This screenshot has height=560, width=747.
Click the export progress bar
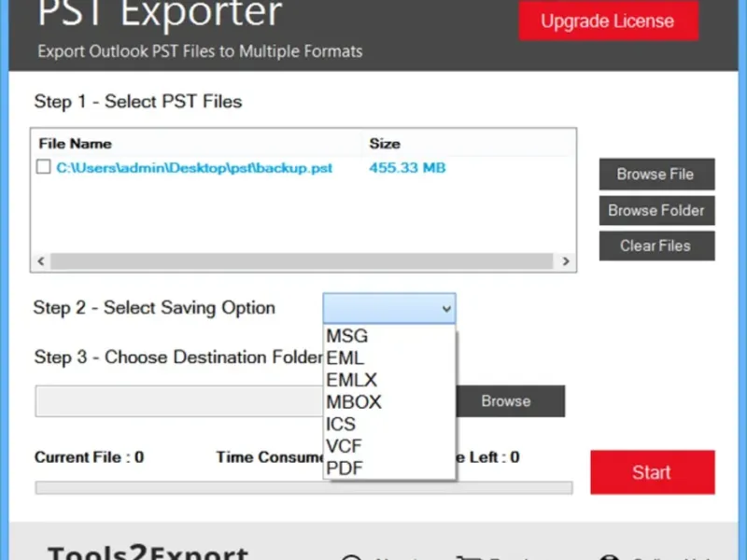(304, 487)
